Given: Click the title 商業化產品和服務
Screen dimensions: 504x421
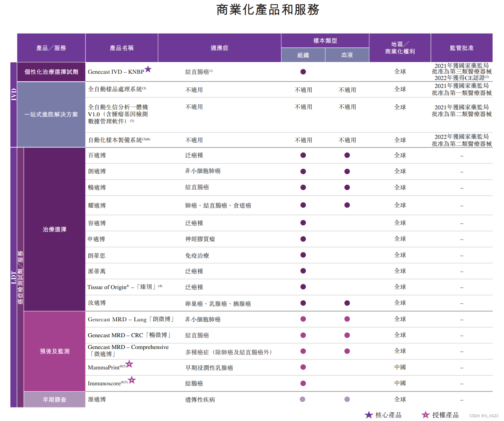Looking at the screenshot, I should tap(268, 10).
